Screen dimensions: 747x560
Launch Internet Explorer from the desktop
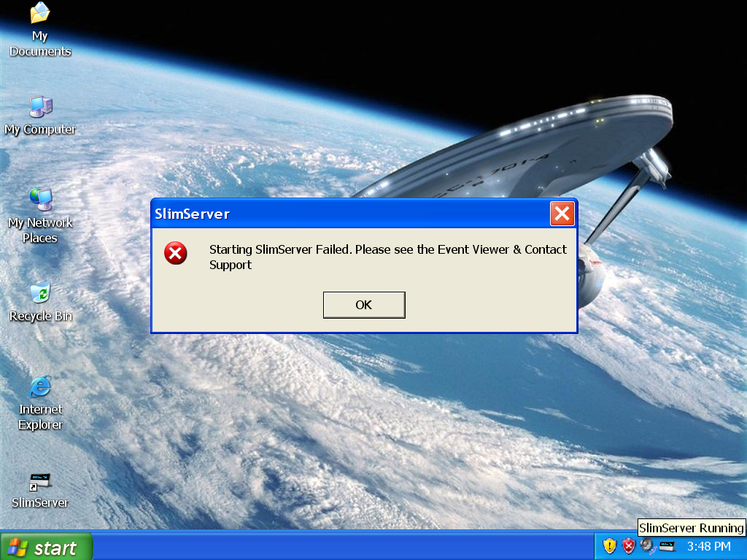(40, 387)
